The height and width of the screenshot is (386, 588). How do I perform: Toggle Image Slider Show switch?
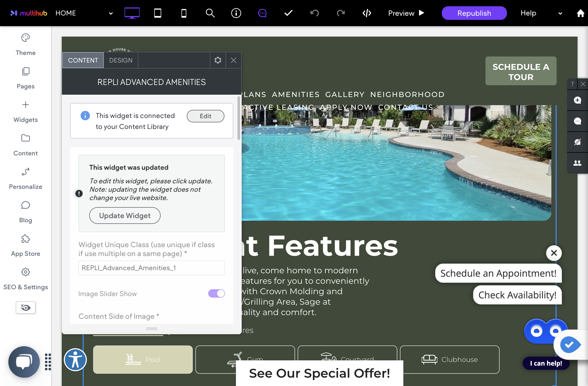(x=216, y=293)
